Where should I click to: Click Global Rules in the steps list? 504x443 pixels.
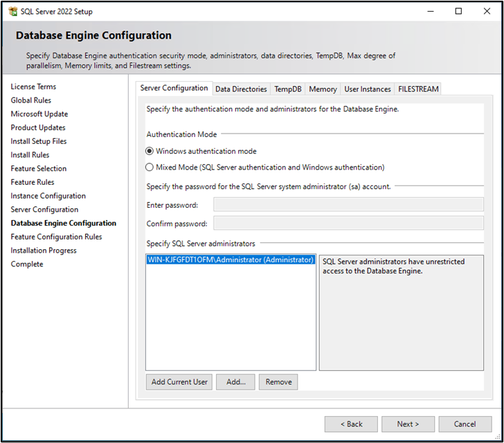(31, 100)
